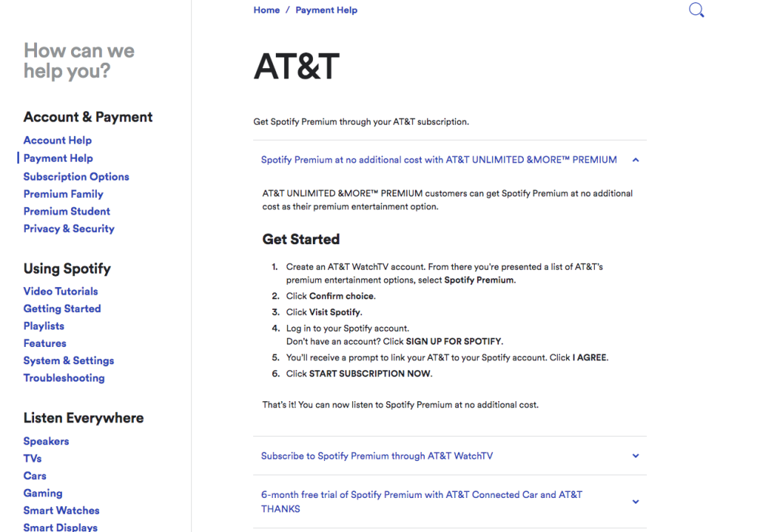Click Subscribe to Spotify Premium through AT&T WatchTV

click(x=376, y=456)
